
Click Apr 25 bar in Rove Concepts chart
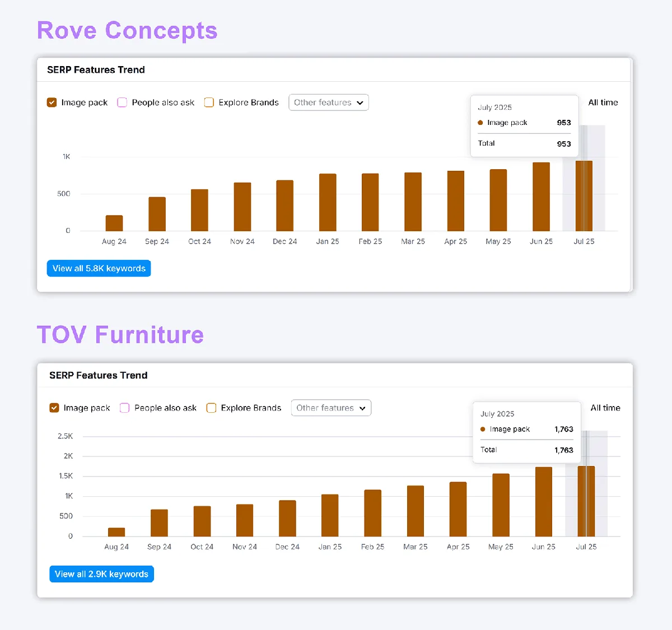point(456,201)
